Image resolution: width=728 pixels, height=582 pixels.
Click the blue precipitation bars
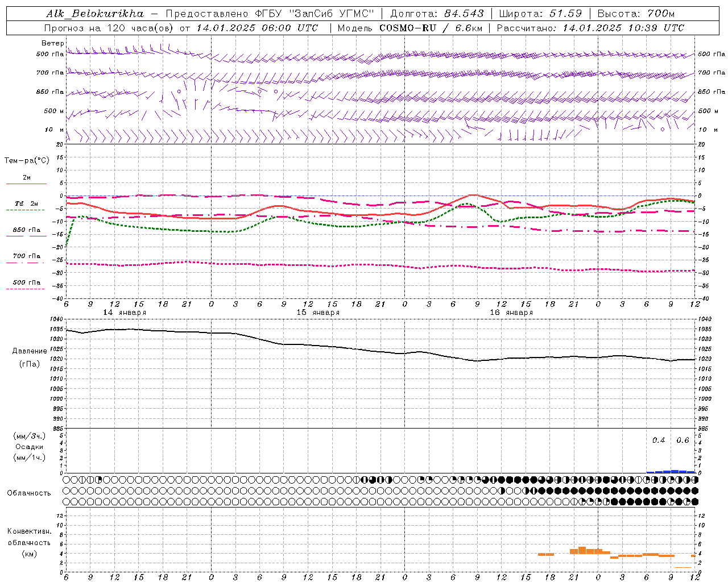(x=671, y=471)
